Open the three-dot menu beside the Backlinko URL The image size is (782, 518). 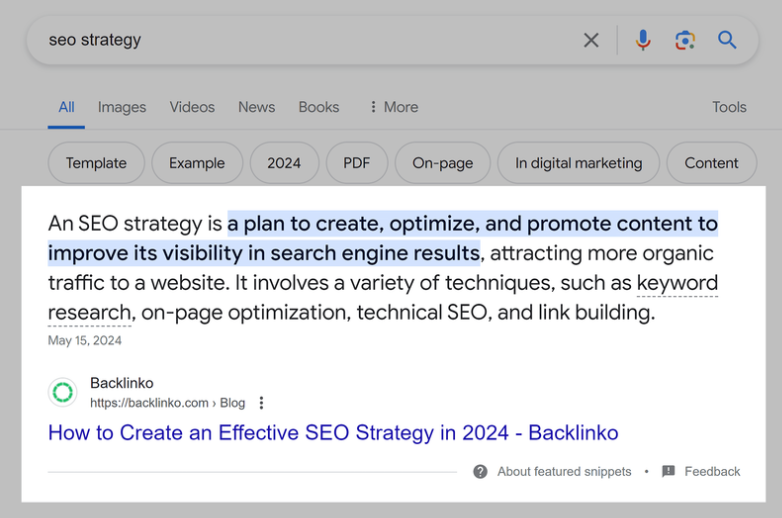261,403
